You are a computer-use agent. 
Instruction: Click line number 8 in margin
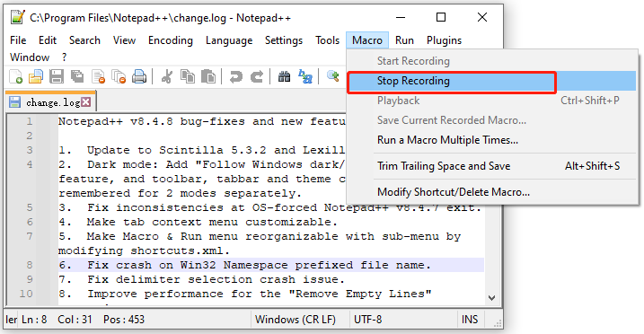30,265
